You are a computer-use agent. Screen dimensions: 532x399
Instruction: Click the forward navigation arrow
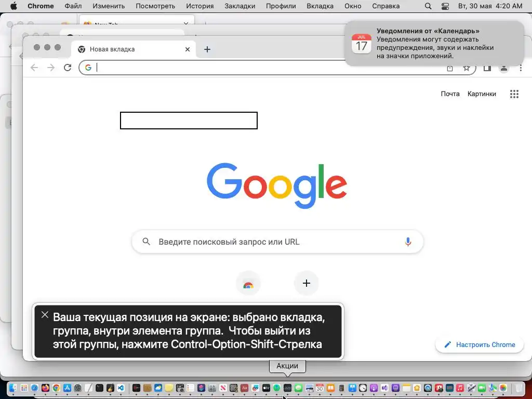click(51, 68)
